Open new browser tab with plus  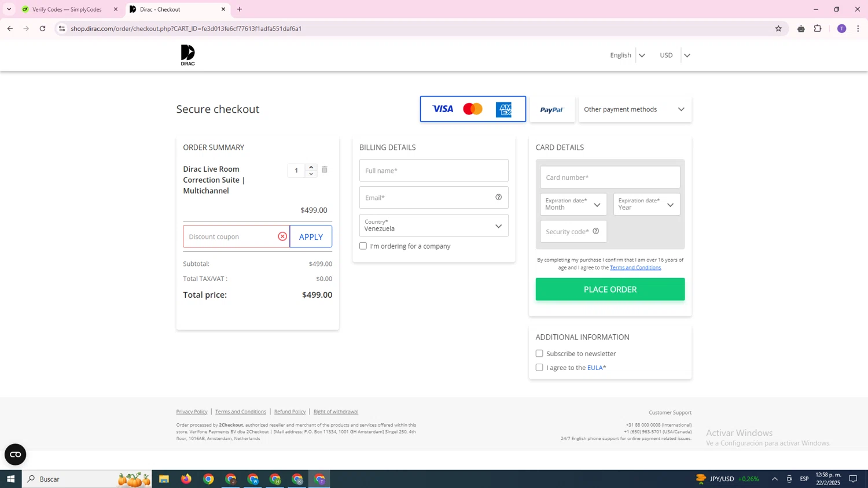[240, 9]
